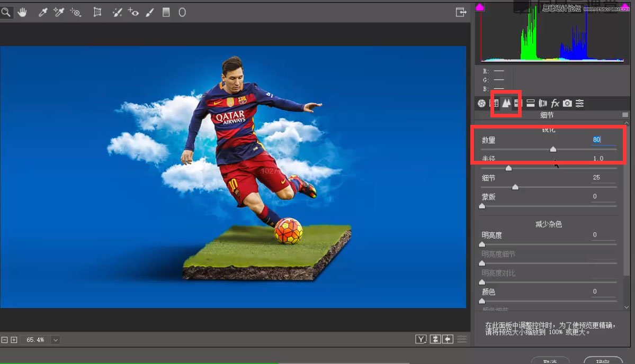Toggle the before/after preview Y button
635x364 pixels.
[421, 339]
